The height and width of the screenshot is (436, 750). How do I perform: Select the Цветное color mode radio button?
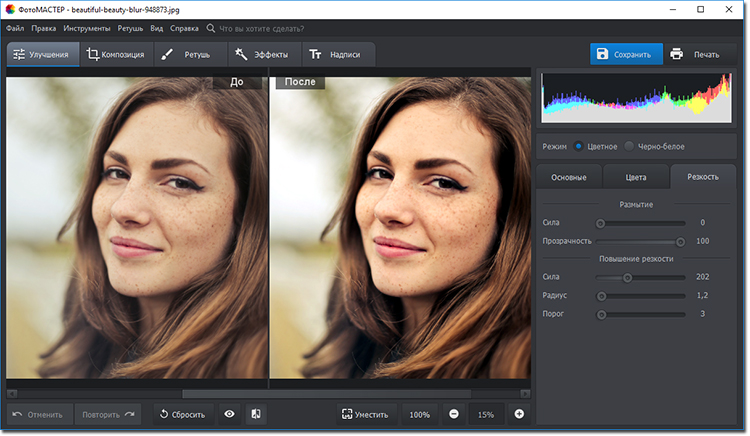578,146
